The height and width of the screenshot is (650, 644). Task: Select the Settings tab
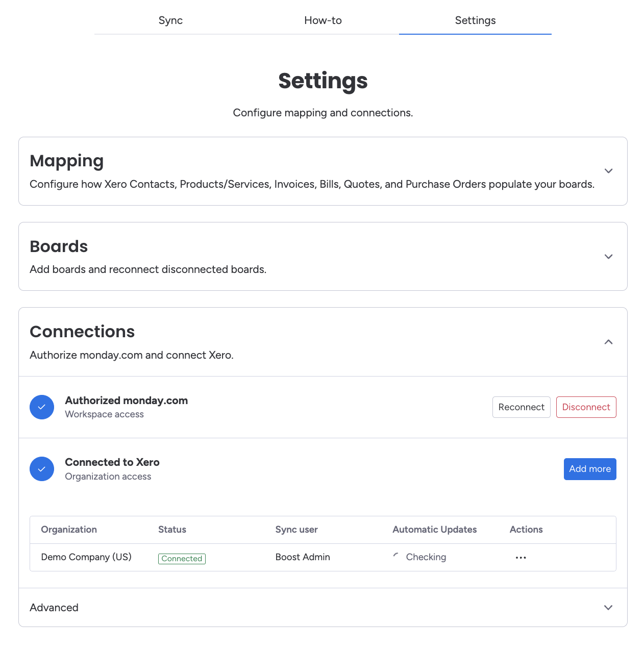pyautogui.click(x=475, y=20)
